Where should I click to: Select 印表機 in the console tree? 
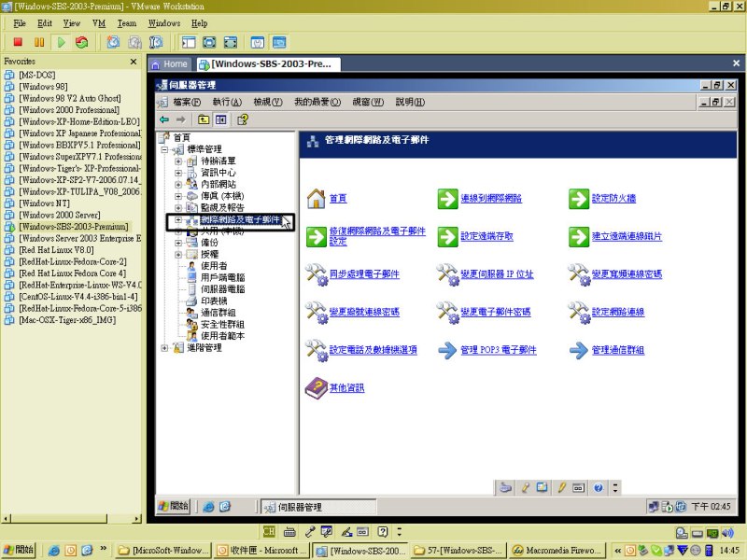coord(214,301)
